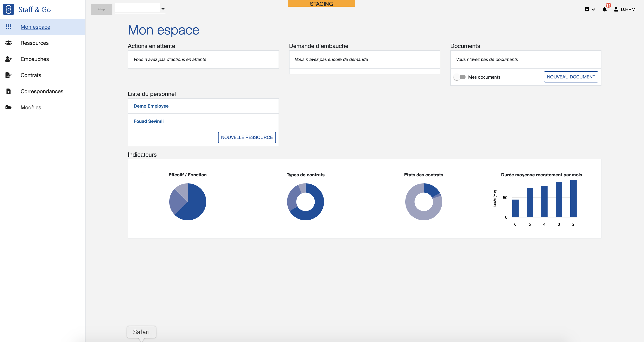Click the red notification count badge

608,5
